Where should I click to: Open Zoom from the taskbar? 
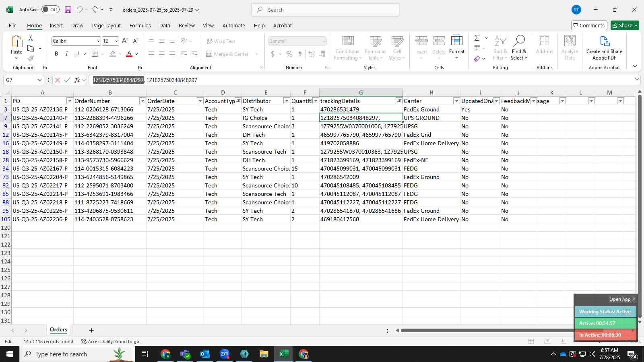tap(225, 354)
